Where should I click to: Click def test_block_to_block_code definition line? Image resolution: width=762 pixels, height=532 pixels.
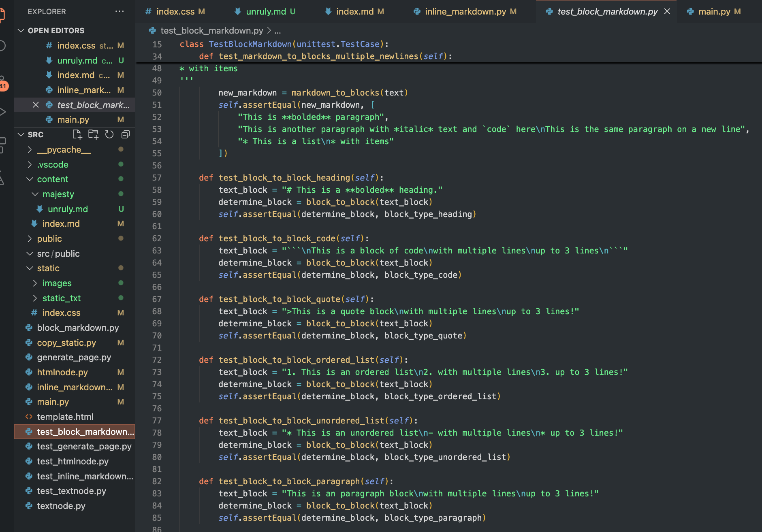[284, 238]
